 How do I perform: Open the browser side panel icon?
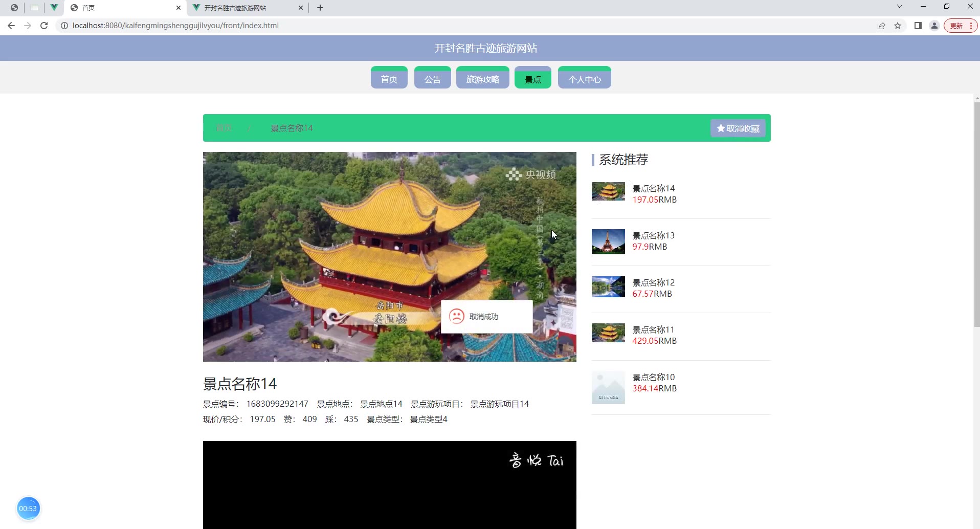coord(918,26)
